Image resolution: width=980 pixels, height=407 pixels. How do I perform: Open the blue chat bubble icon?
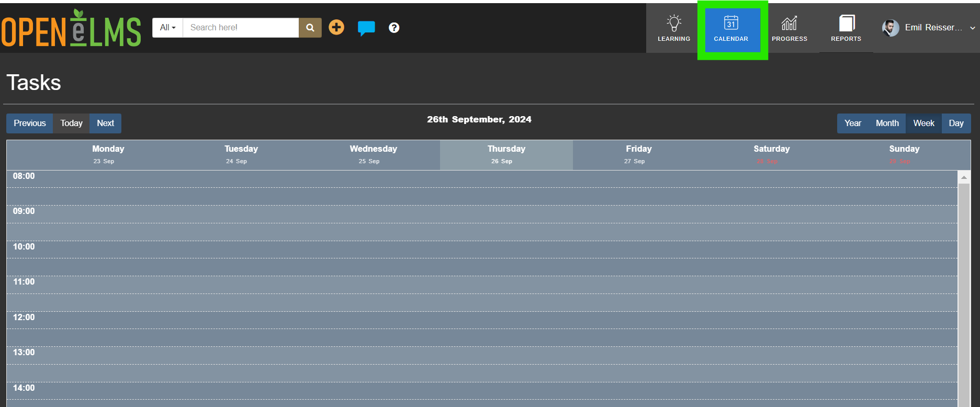366,28
